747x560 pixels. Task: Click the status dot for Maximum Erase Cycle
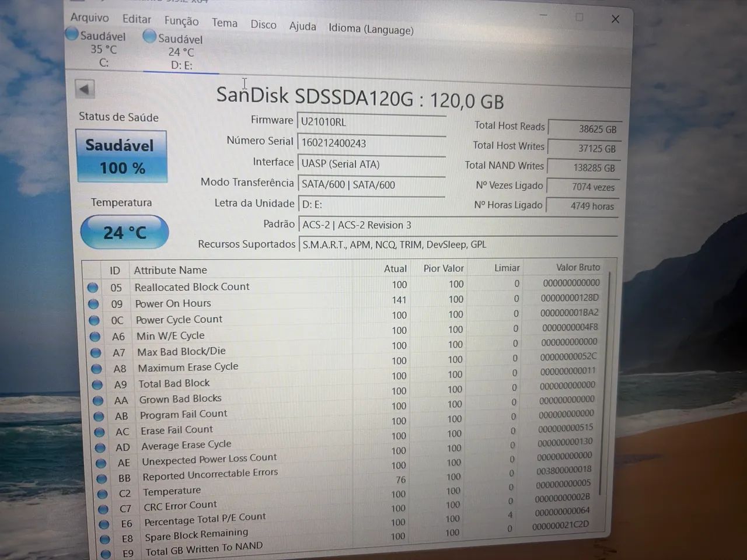tap(96, 369)
